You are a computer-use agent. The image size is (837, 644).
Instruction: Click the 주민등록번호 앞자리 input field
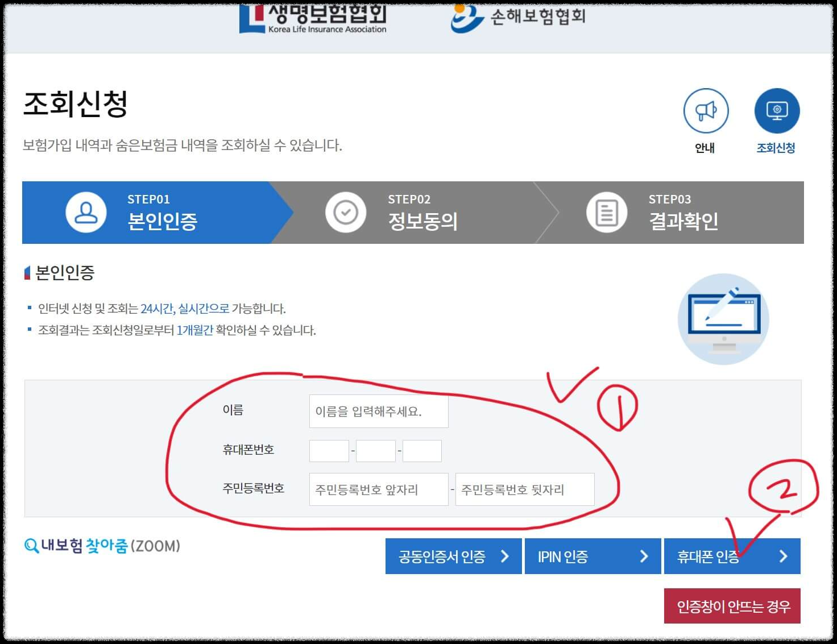click(378, 489)
